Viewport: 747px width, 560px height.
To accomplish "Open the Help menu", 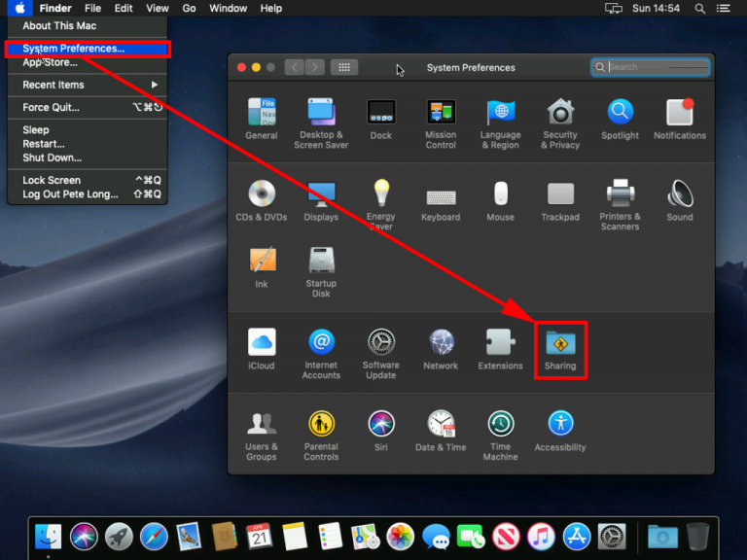I will tap(271, 8).
